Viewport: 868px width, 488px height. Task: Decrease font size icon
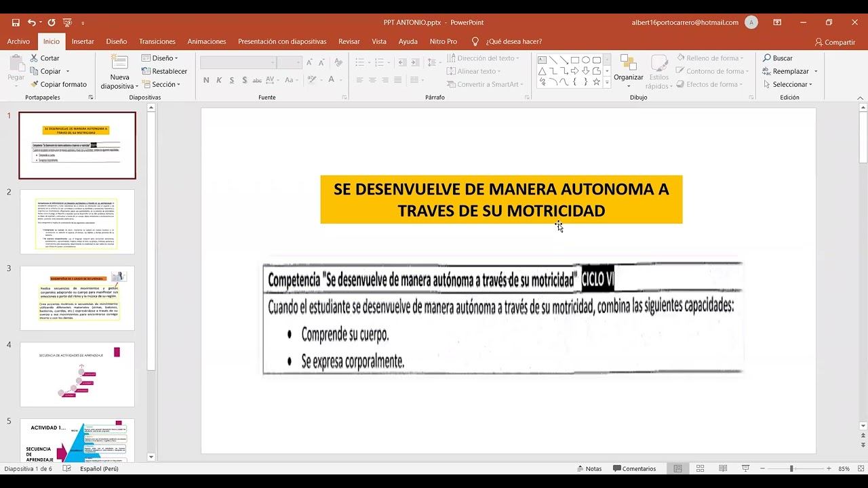click(322, 62)
